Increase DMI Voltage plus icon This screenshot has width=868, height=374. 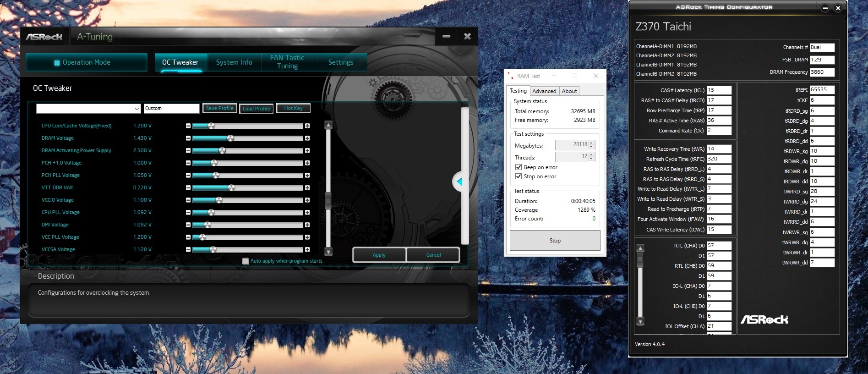coord(307,225)
